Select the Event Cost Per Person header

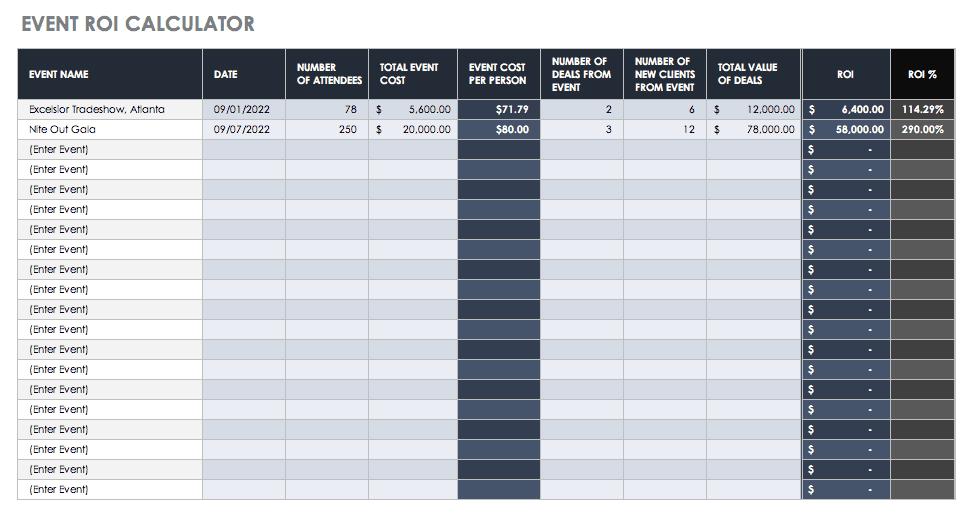(498, 74)
